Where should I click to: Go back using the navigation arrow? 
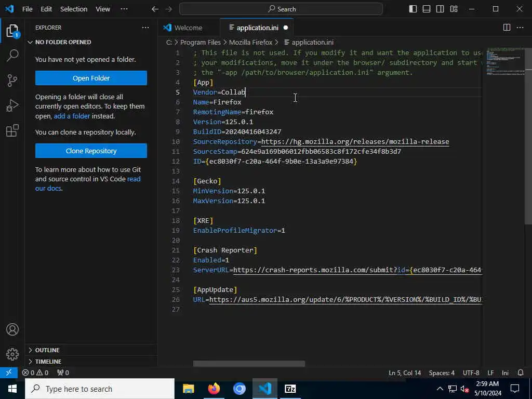tap(155, 9)
